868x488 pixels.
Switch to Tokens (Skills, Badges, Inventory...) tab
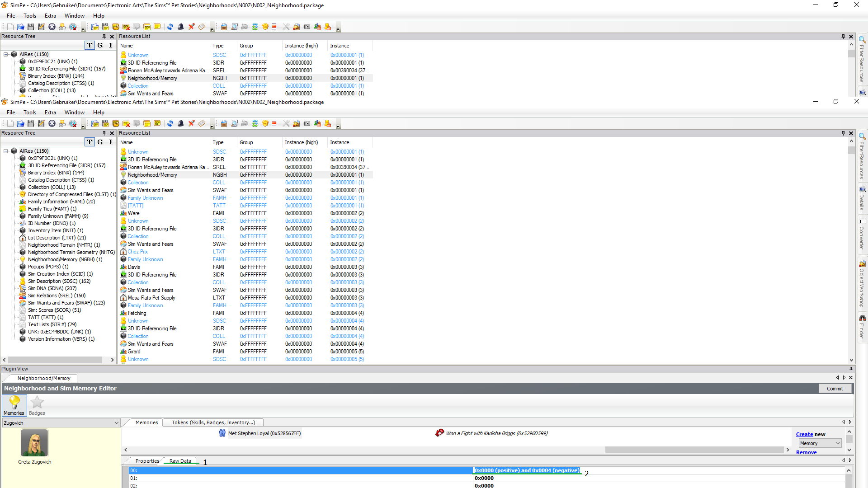[x=213, y=422]
